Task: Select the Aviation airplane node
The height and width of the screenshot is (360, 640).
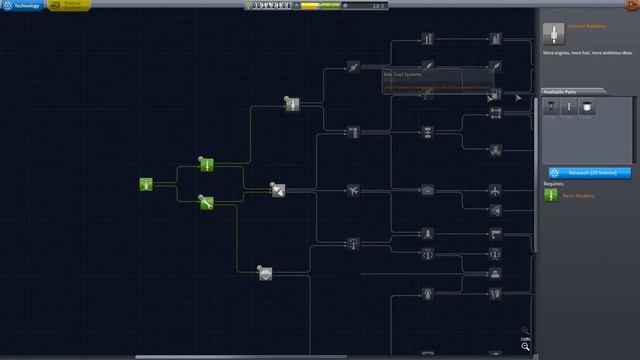Action: click(x=353, y=191)
